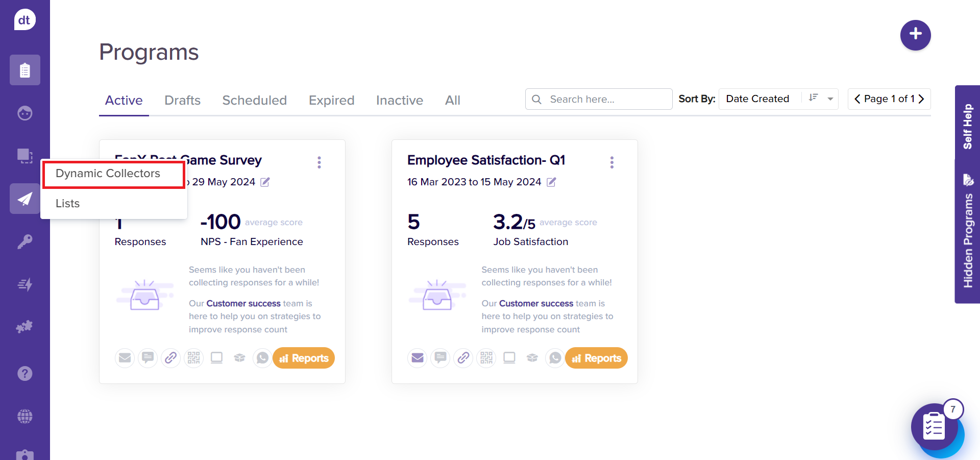The image size is (980, 460).
Task: Edit dates of Employee Satisfaction- Q1
Action: (551, 182)
